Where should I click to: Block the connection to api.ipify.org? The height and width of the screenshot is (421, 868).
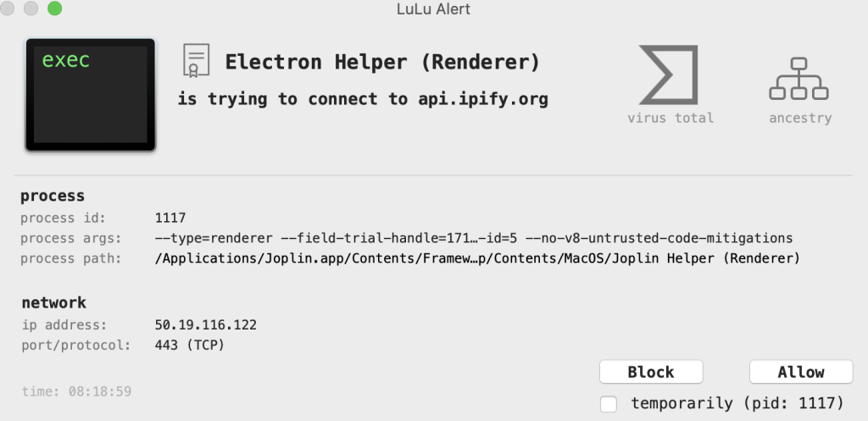click(x=650, y=372)
